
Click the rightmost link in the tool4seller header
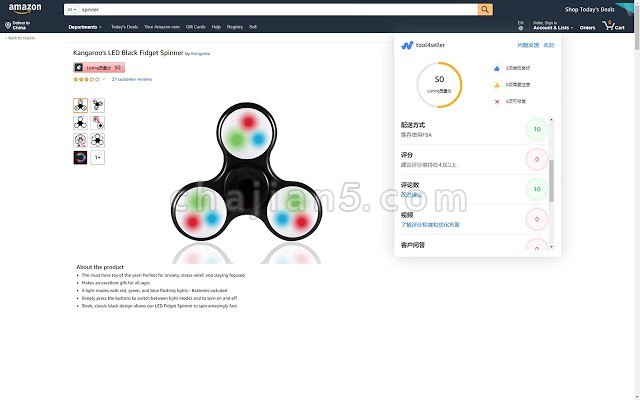pos(549,45)
